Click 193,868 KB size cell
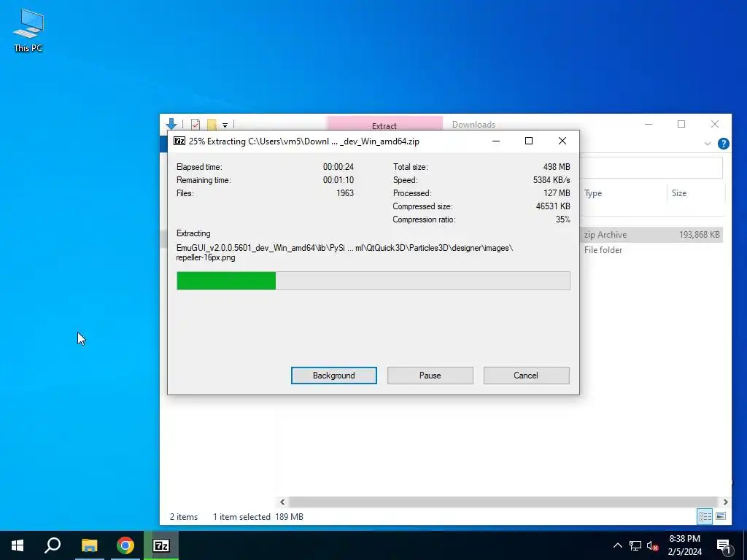Viewport: 747px width, 560px height. [699, 234]
